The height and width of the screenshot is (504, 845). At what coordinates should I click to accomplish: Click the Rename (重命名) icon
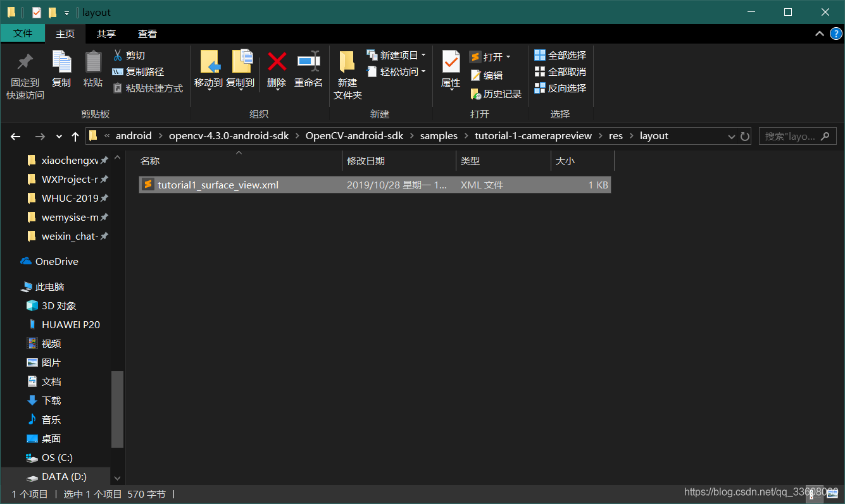[309, 61]
